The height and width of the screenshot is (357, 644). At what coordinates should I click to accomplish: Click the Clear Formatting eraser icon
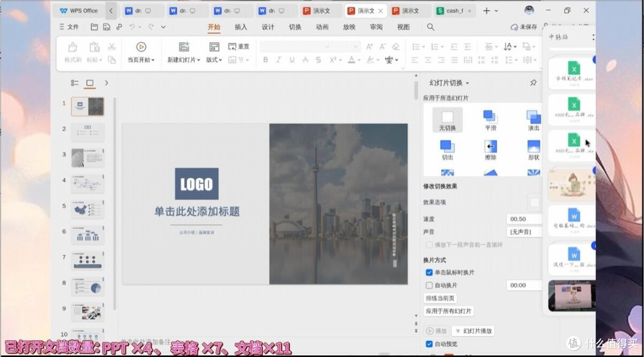[395, 46]
